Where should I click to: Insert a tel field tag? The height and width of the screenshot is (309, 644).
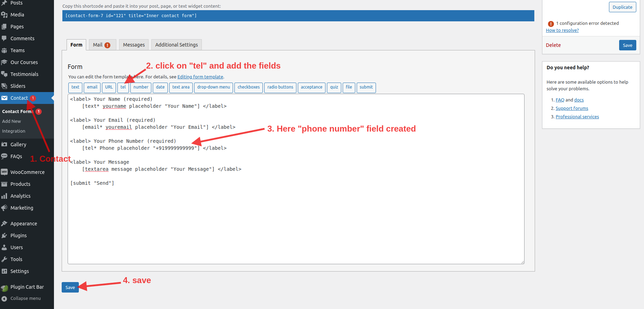[x=123, y=87]
